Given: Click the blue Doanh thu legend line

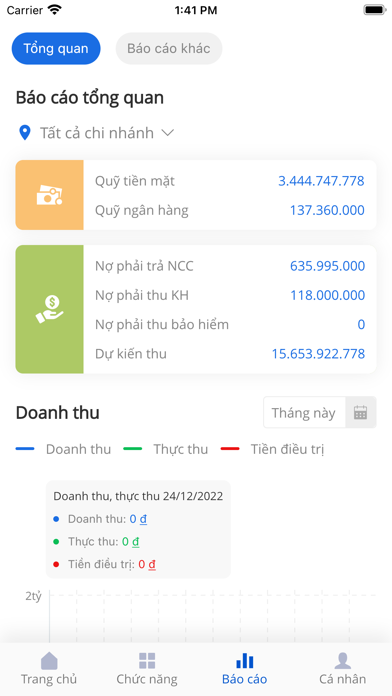Looking at the screenshot, I should click(x=25, y=449).
